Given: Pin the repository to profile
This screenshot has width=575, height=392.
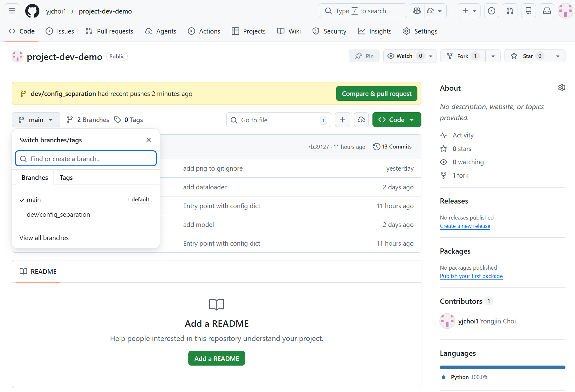Looking at the screenshot, I should click(364, 56).
